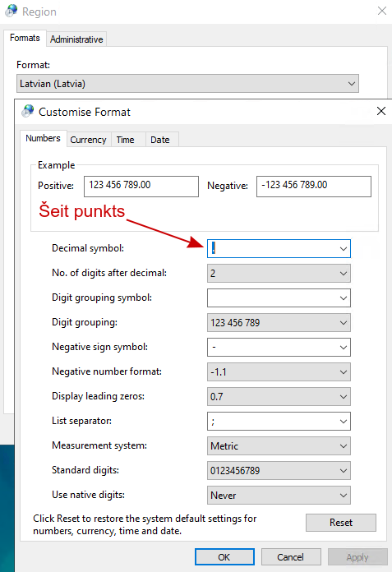Open the Display leading zeros dropdown
This screenshot has height=572, width=392.
(x=279, y=396)
